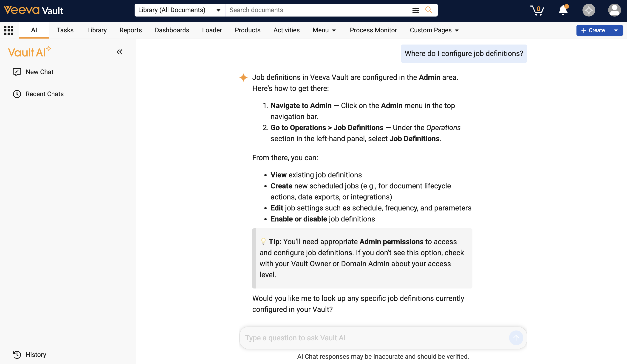627x364 pixels.
Task: Click the Tip about Admin permissions
Action: (362, 258)
